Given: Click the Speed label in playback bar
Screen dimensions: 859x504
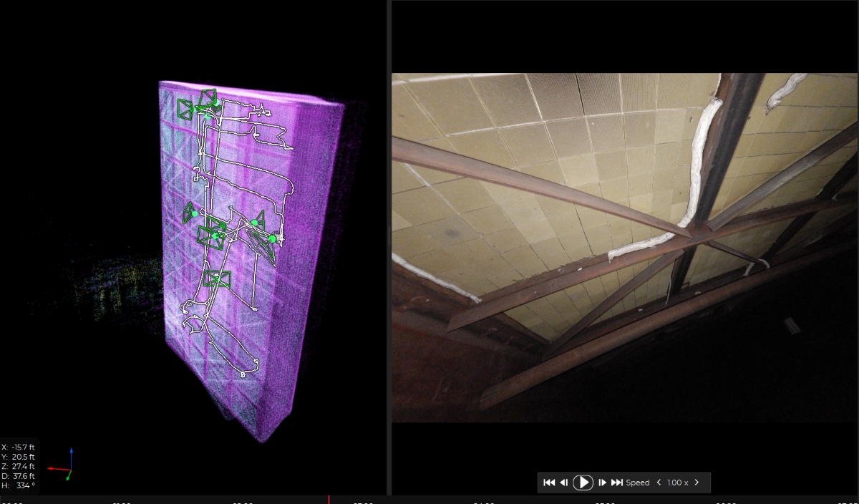Looking at the screenshot, I should [637, 483].
